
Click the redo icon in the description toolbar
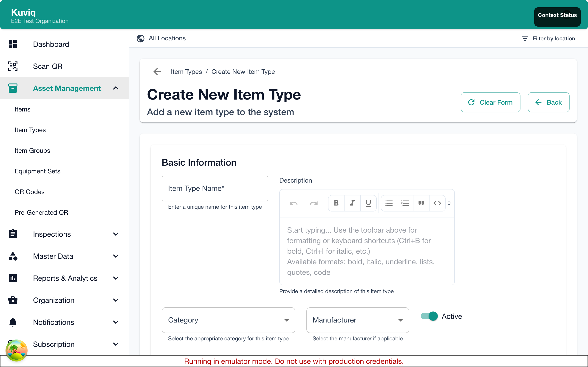point(314,203)
